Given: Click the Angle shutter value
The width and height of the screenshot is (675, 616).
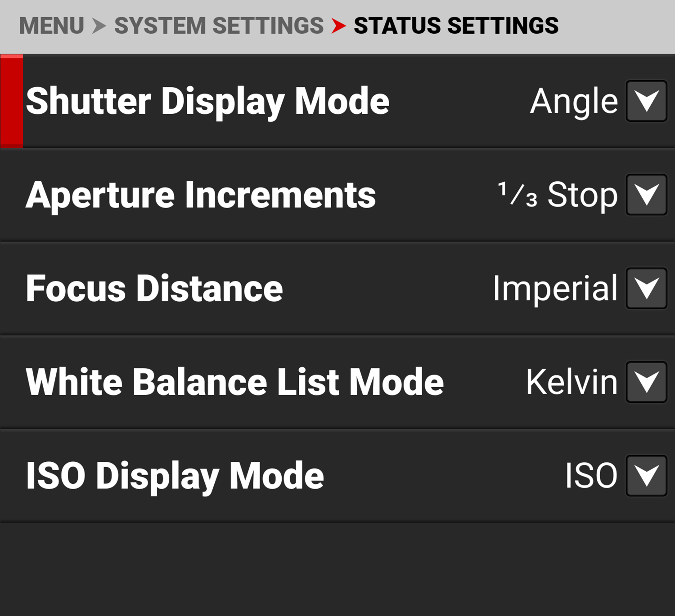Looking at the screenshot, I should point(574,102).
